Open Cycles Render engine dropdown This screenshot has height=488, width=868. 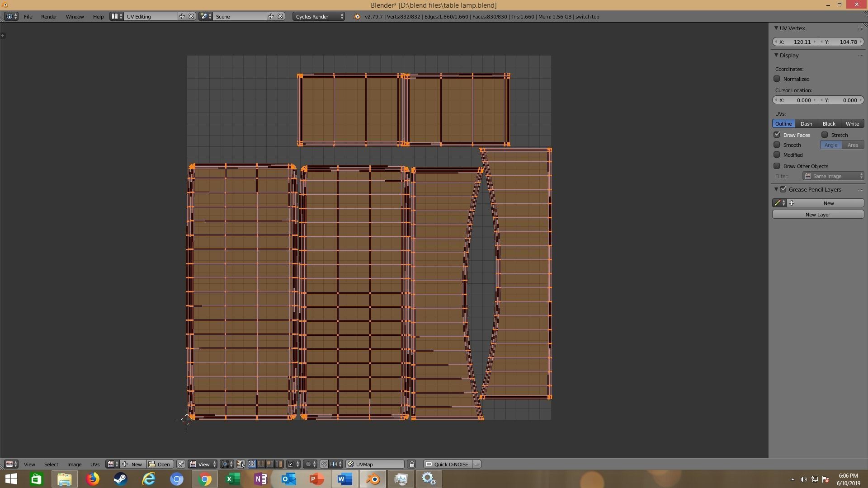click(319, 16)
